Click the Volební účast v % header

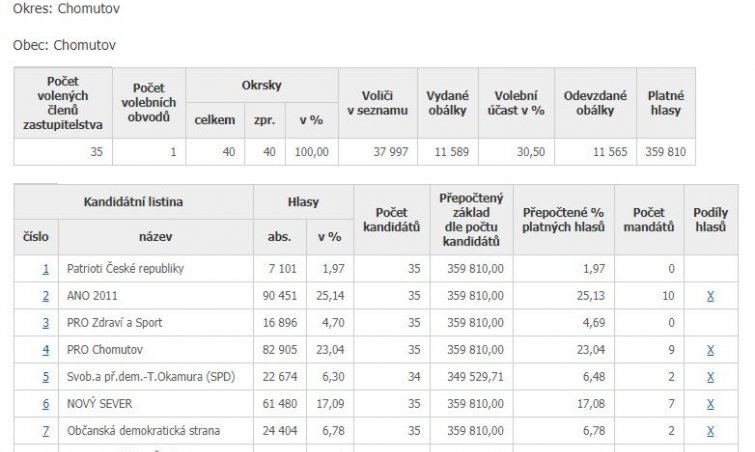point(515,103)
